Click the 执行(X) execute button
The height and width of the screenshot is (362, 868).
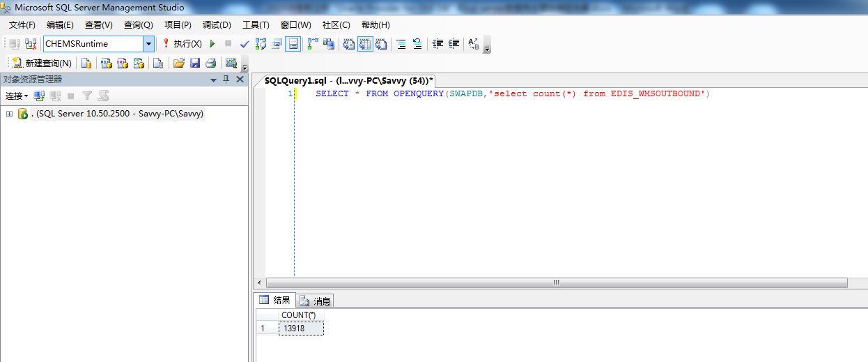coord(182,44)
